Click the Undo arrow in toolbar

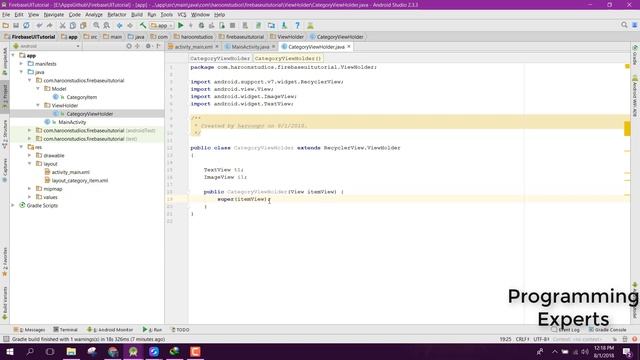point(39,25)
